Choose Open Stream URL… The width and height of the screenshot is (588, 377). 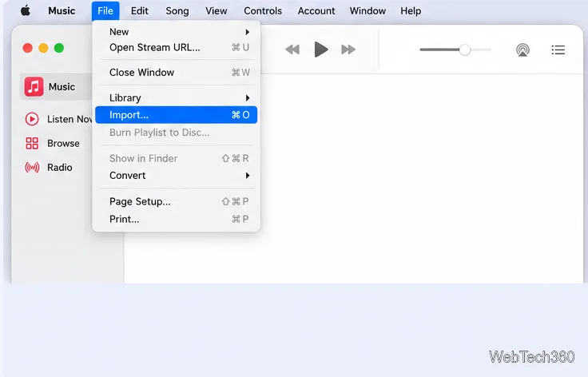177,48
